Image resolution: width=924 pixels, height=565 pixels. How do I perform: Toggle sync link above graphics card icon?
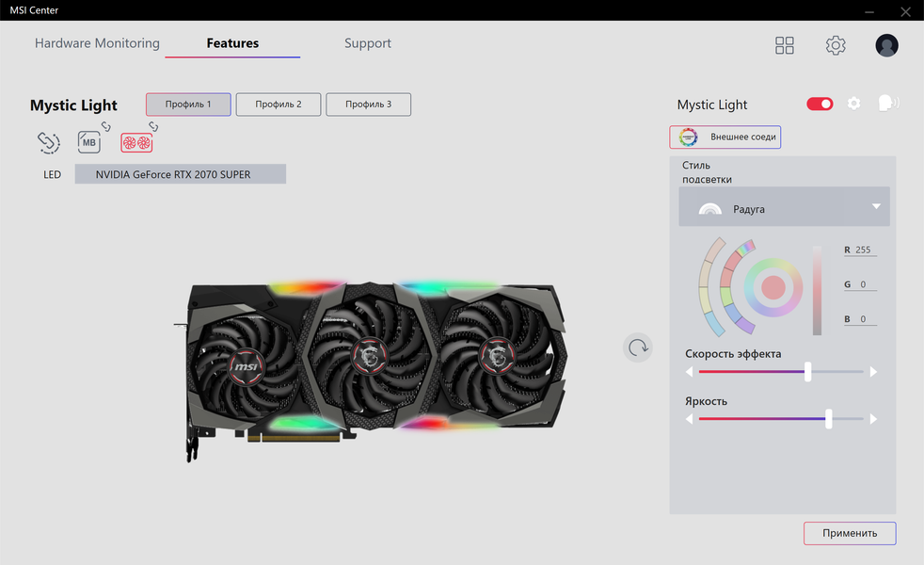click(x=153, y=126)
